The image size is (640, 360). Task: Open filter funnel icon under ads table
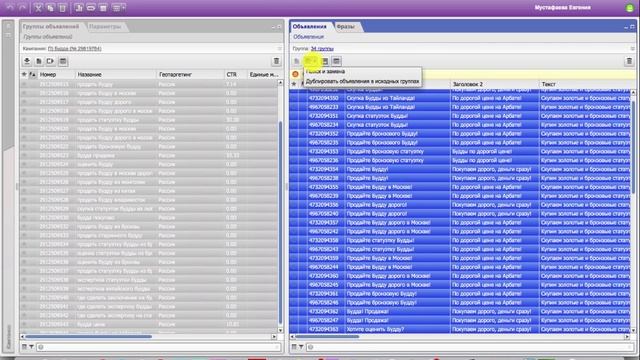point(301,347)
